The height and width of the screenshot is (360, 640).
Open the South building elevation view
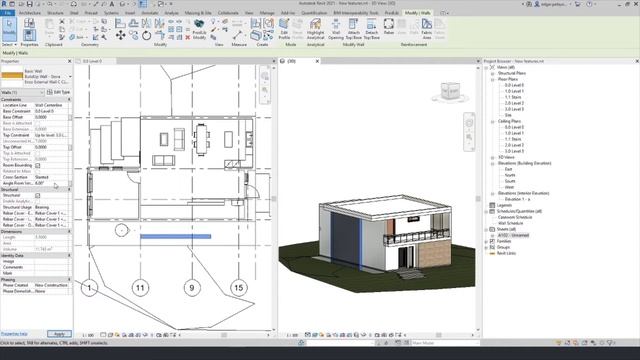tap(510, 181)
